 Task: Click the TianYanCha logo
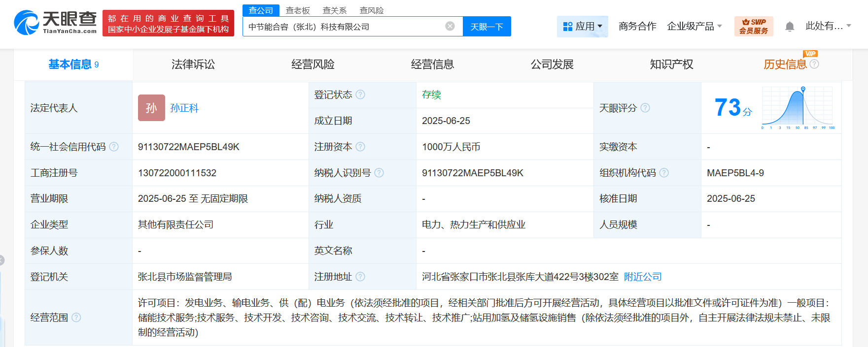coord(55,23)
